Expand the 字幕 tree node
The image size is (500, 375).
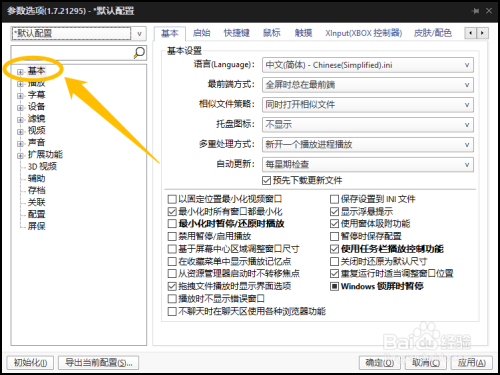click(20, 96)
